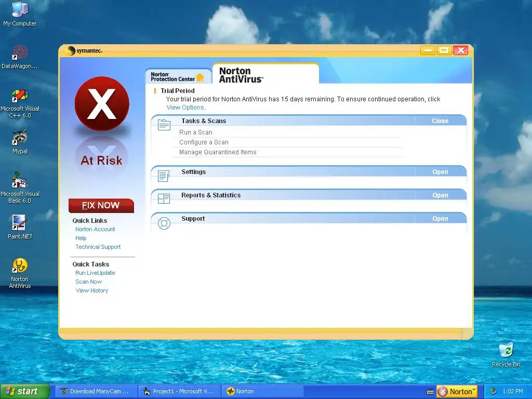The width and height of the screenshot is (532, 399).
Task: Click the Tasks & Scans section icon
Action: [164, 125]
